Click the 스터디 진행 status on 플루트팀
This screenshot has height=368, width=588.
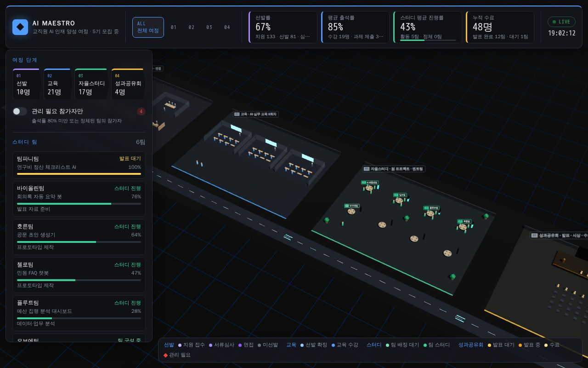click(x=128, y=303)
